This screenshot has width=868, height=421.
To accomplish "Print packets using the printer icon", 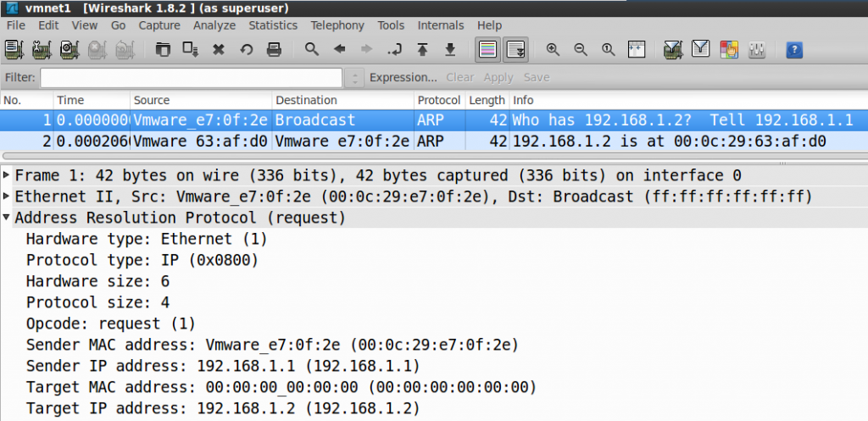I will click(x=274, y=50).
